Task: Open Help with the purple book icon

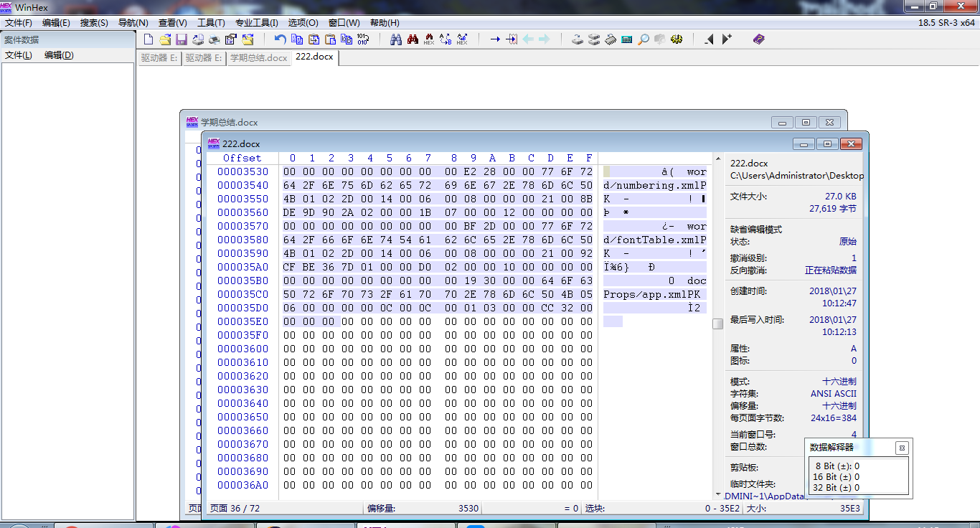Action: coord(759,39)
